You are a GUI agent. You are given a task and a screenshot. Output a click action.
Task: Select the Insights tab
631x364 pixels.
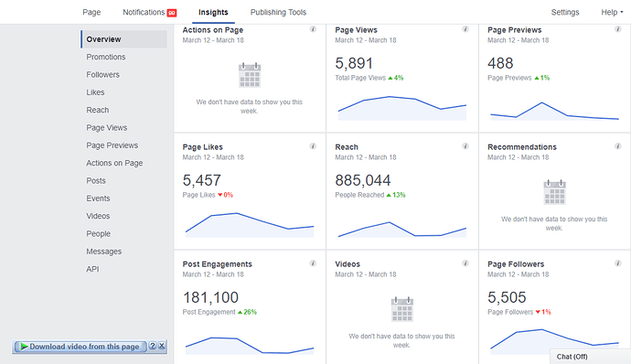[x=213, y=12]
